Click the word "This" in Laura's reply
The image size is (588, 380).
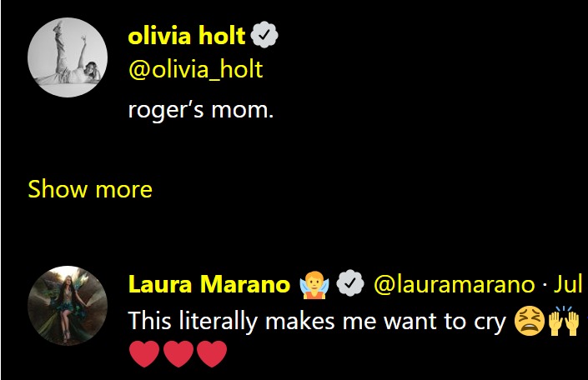point(149,321)
